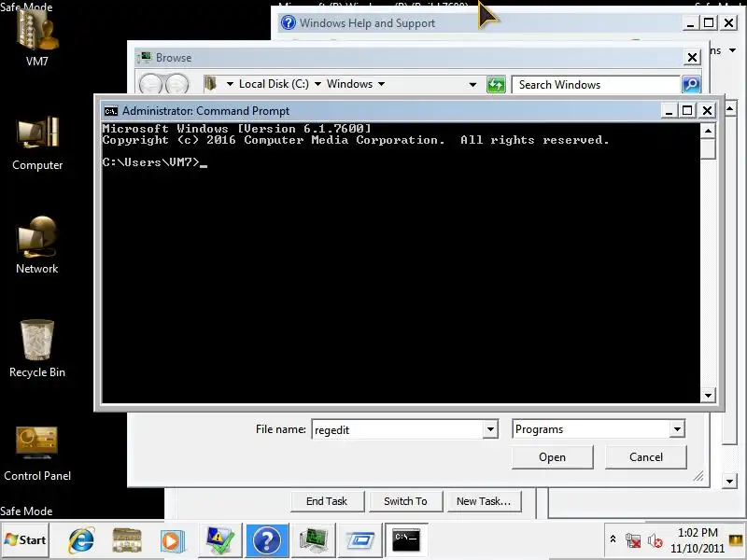The width and height of the screenshot is (747, 560).
Task: Switch to the Action Center taskbar item with a green checkmark
Action: (220, 540)
